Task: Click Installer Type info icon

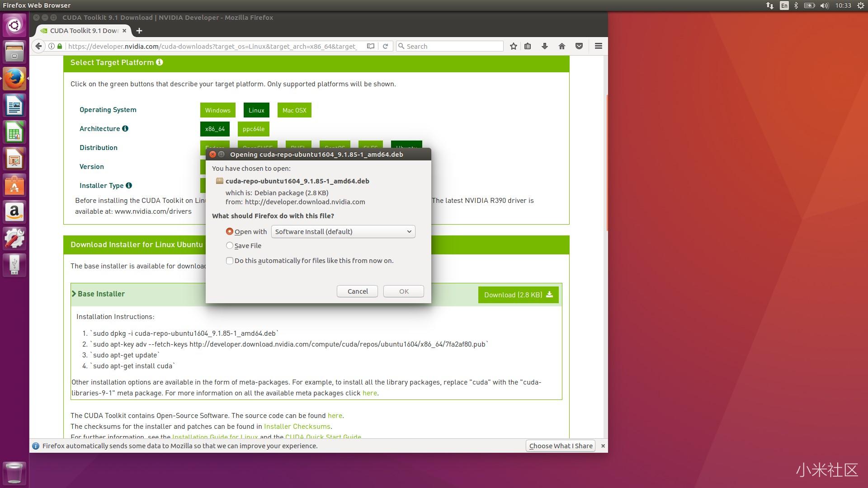Action: pos(129,185)
